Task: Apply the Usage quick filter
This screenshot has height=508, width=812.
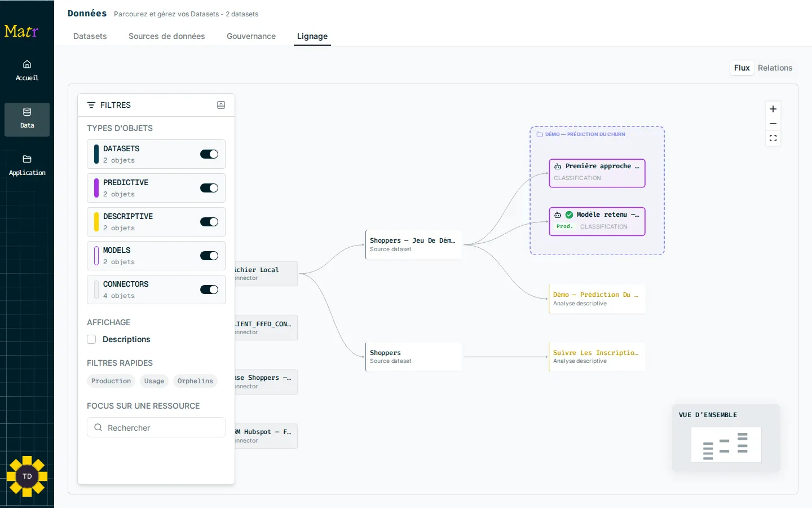Action: pyautogui.click(x=154, y=381)
